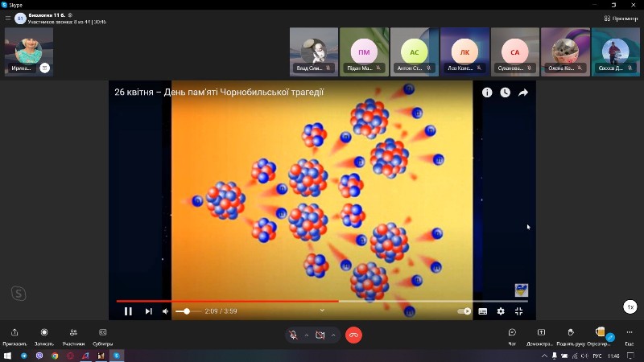This screenshot has width=644, height=362.
Task: Skip to next video in player
Action: pos(148,311)
